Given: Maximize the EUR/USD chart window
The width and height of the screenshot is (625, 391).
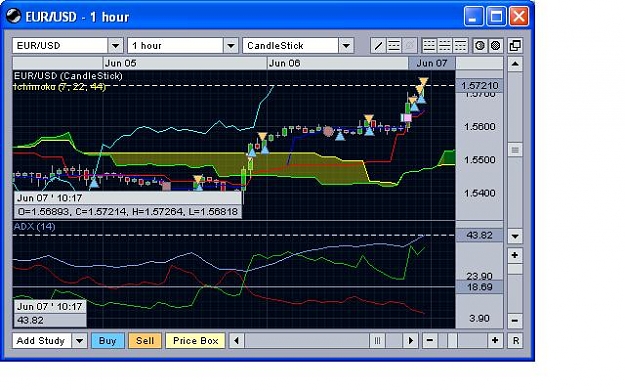Looking at the screenshot, I should pos(496,17).
